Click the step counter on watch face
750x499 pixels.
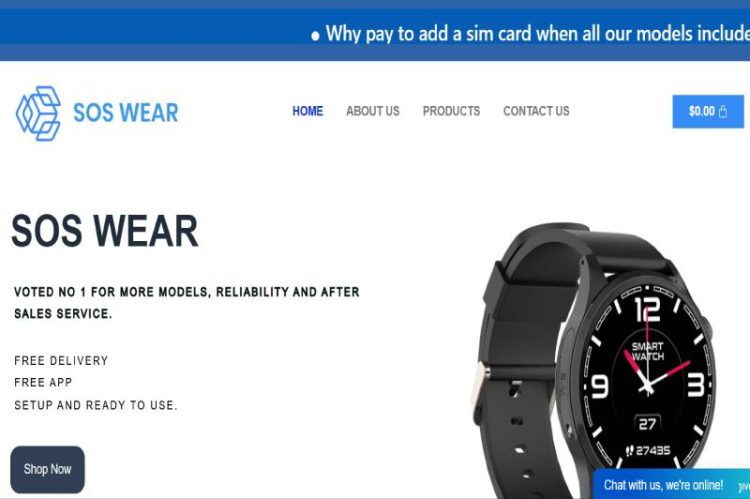649,450
